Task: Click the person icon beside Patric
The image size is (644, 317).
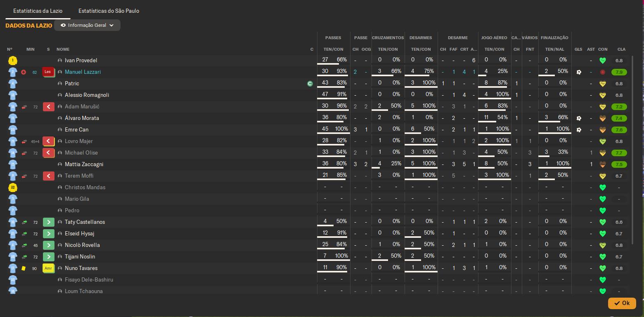Action: (x=60, y=84)
